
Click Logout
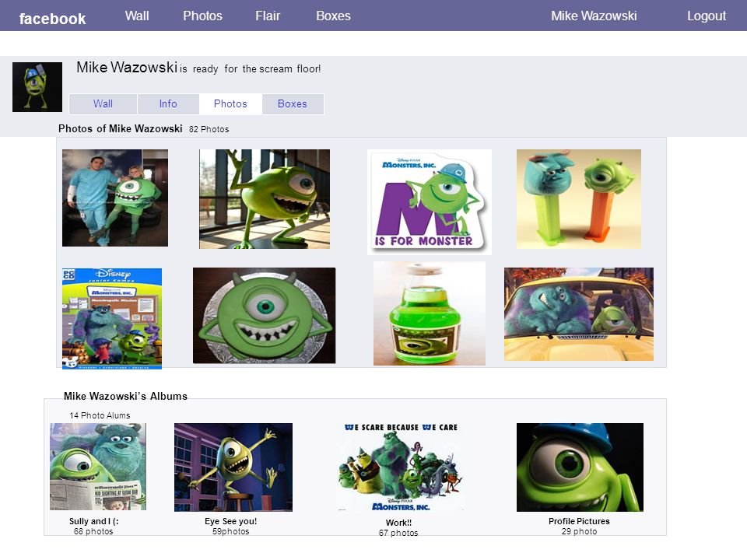coord(707,16)
